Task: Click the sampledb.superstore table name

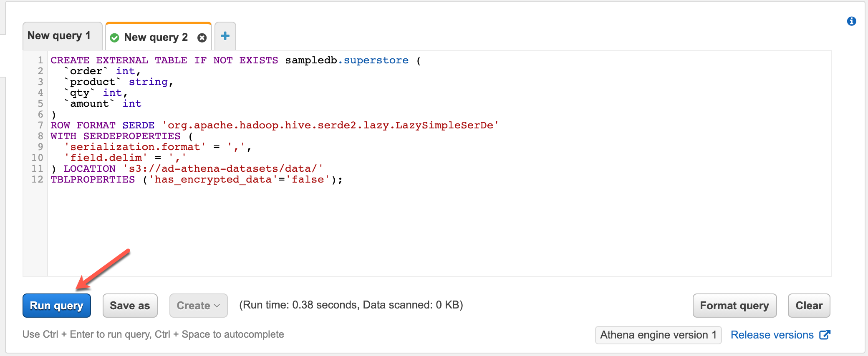Action: point(346,60)
